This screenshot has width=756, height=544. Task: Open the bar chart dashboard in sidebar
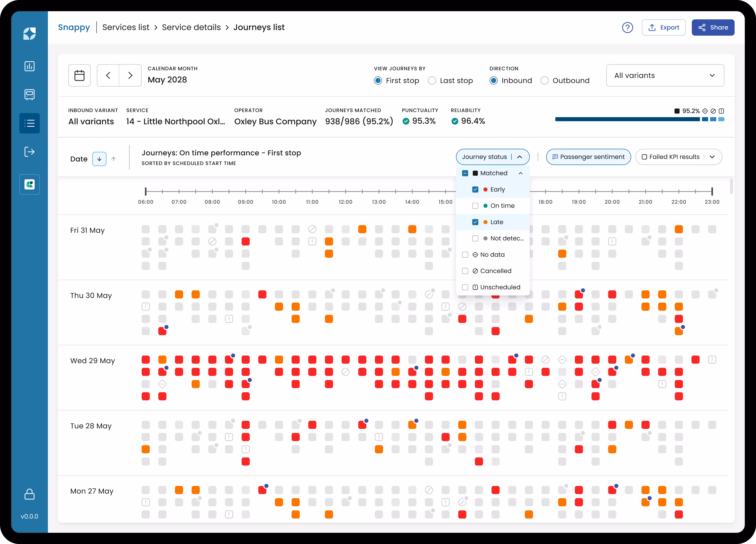tap(29, 66)
